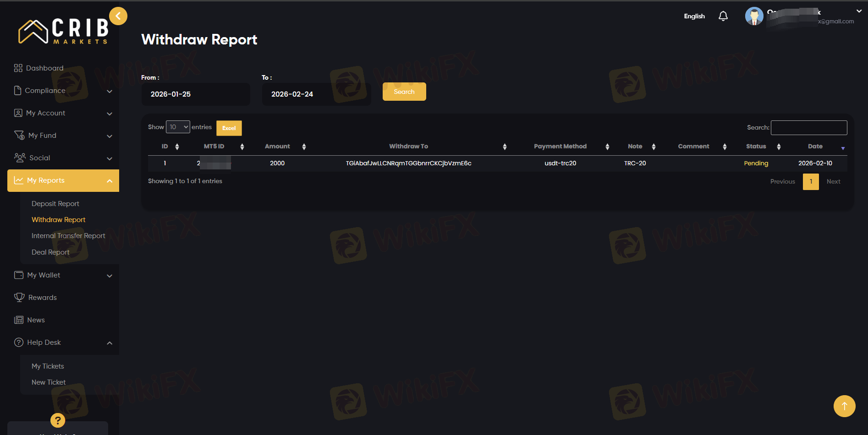Click the My Fund funnel icon
Screen dimensions: 868x435
point(19,136)
